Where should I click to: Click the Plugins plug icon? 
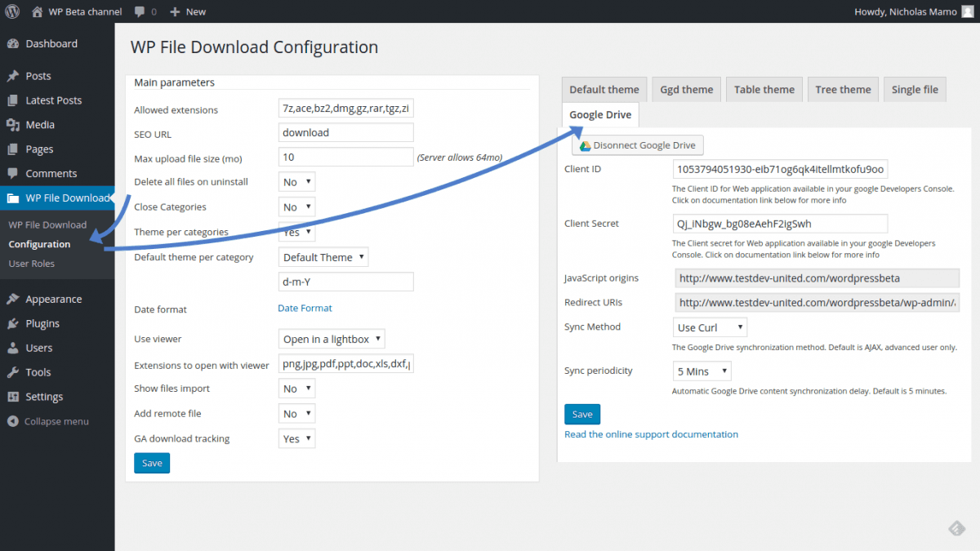tap(12, 323)
